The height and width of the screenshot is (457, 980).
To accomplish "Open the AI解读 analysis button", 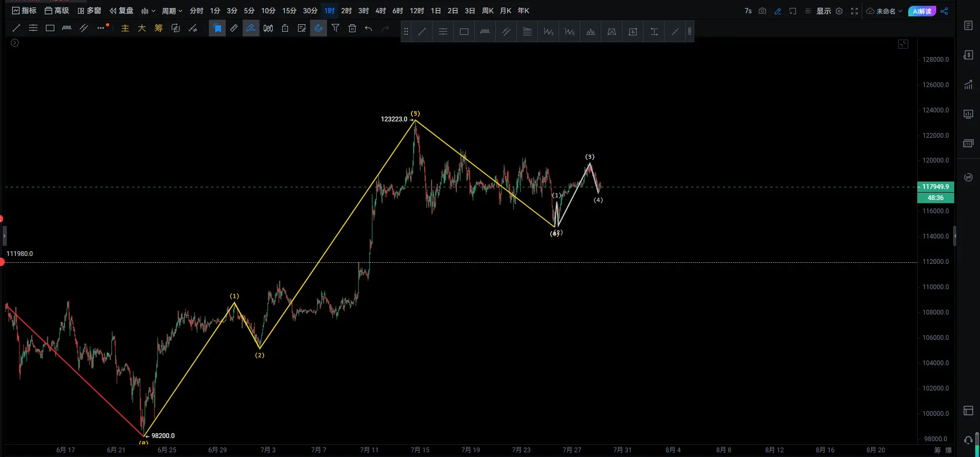I will point(922,11).
